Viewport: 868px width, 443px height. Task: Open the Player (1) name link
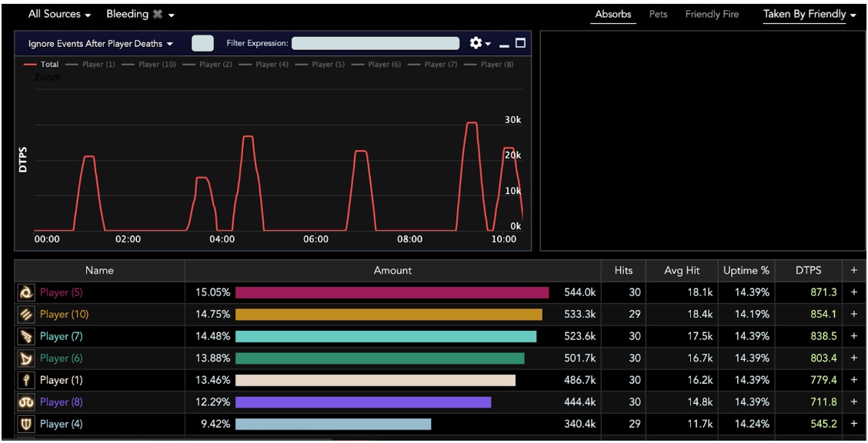pyautogui.click(x=61, y=380)
